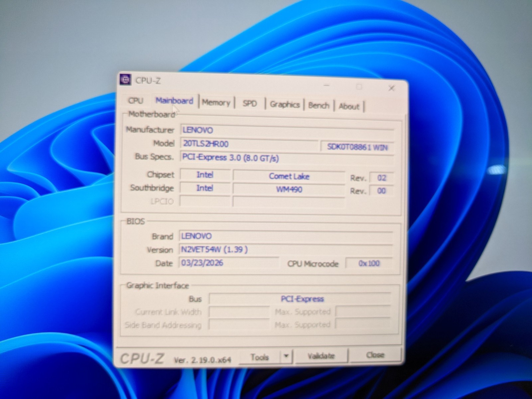Switch to the CPU tab
Screen dimensions: 532x399
[136, 100]
